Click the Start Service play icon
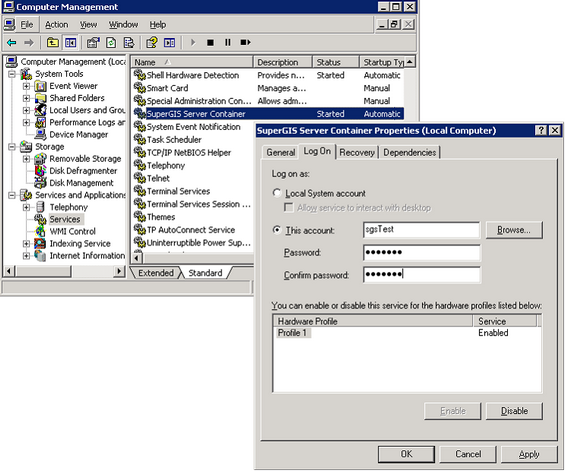This screenshot has height=471, width=565. point(193,43)
